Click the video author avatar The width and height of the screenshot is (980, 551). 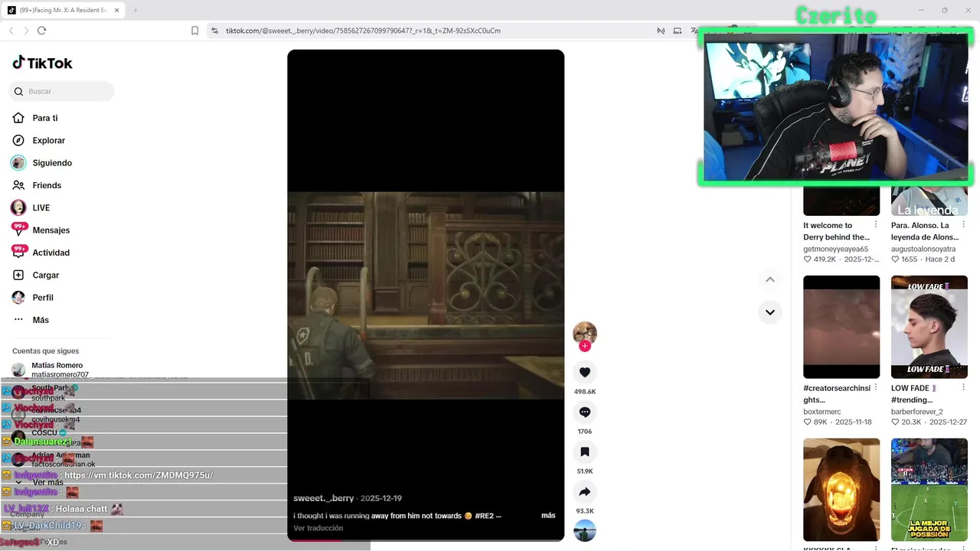click(585, 333)
